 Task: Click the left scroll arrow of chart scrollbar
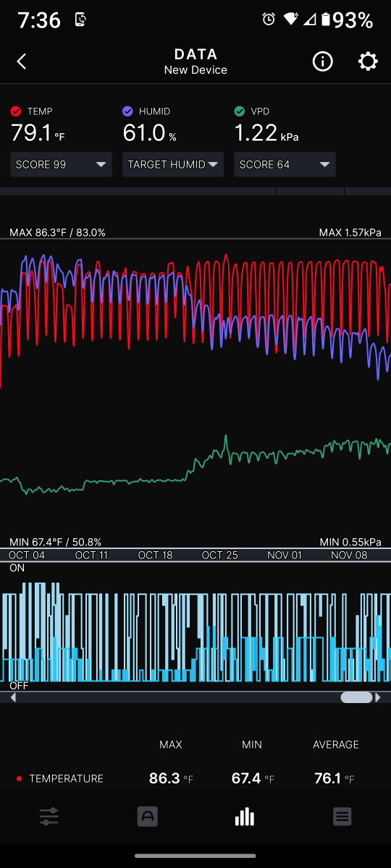click(x=13, y=698)
